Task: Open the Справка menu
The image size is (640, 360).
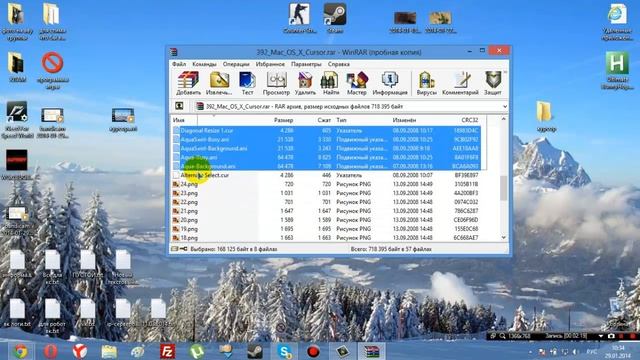Action: point(338,64)
